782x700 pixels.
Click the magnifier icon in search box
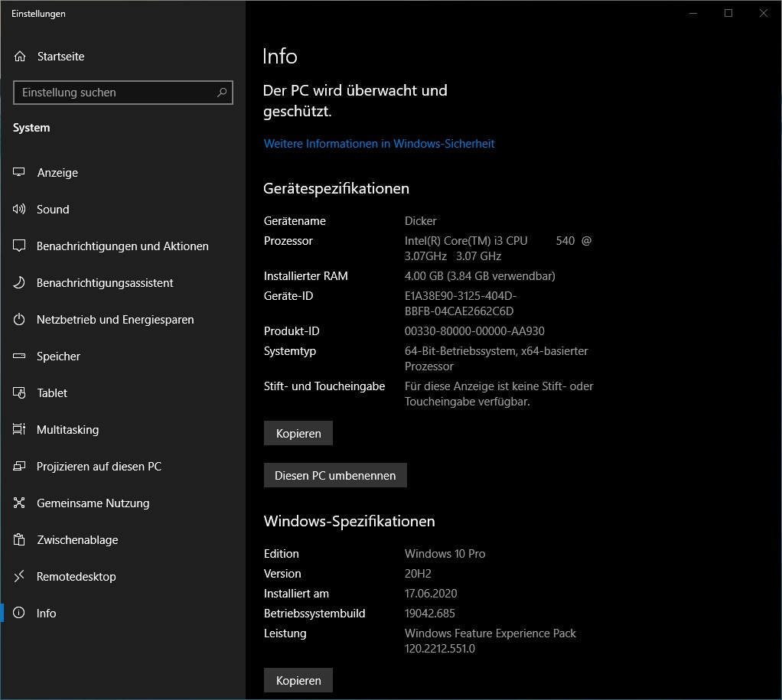pos(222,93)
